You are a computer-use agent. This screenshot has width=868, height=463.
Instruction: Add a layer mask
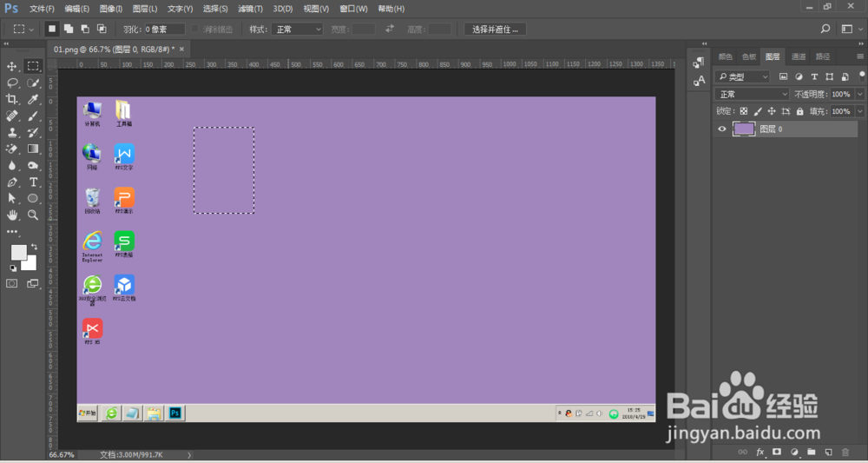click(x=777, y=452)
